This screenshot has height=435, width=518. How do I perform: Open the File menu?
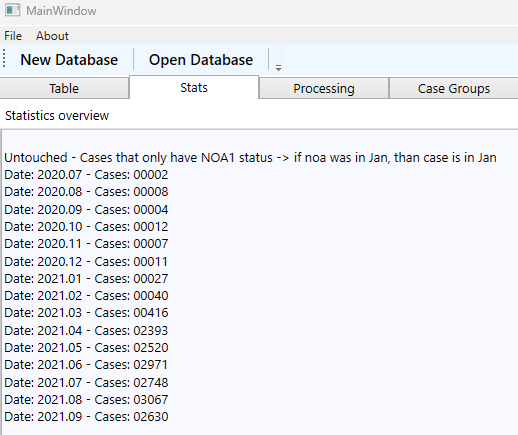click(13, 36)
